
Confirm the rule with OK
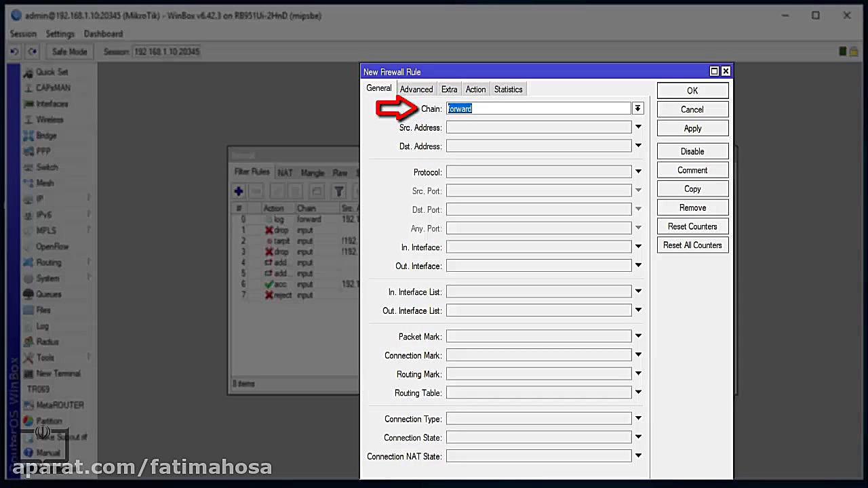click(x=692, y=91)
